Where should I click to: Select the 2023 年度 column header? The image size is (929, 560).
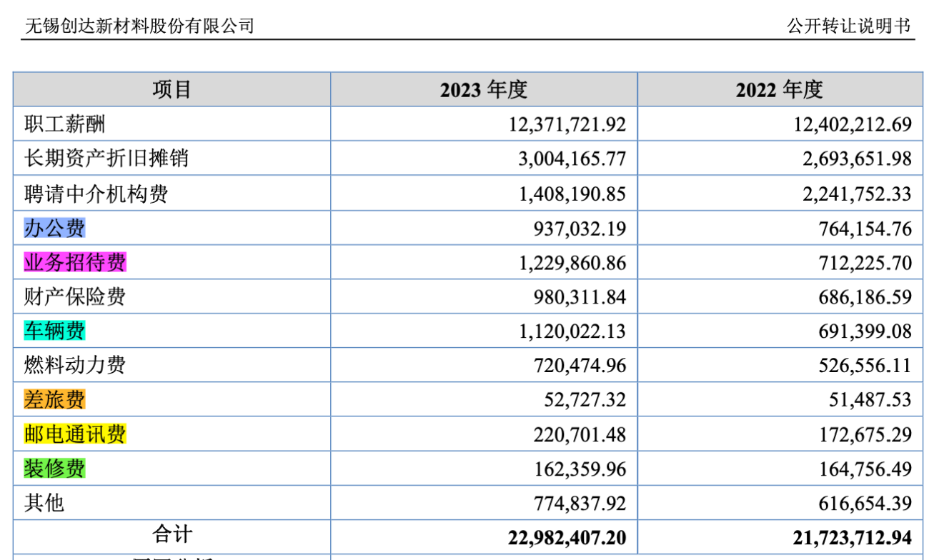[484, 90]
